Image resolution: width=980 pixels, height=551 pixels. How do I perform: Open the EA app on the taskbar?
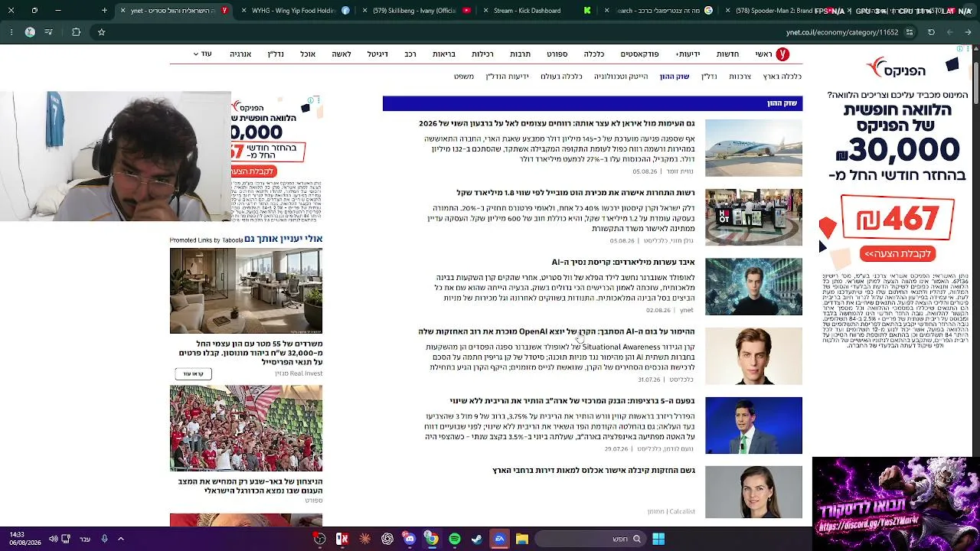click(x=499, y=539)
